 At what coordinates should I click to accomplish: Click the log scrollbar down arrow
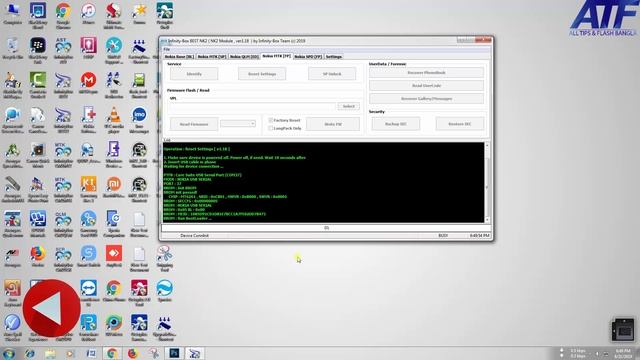487,220
